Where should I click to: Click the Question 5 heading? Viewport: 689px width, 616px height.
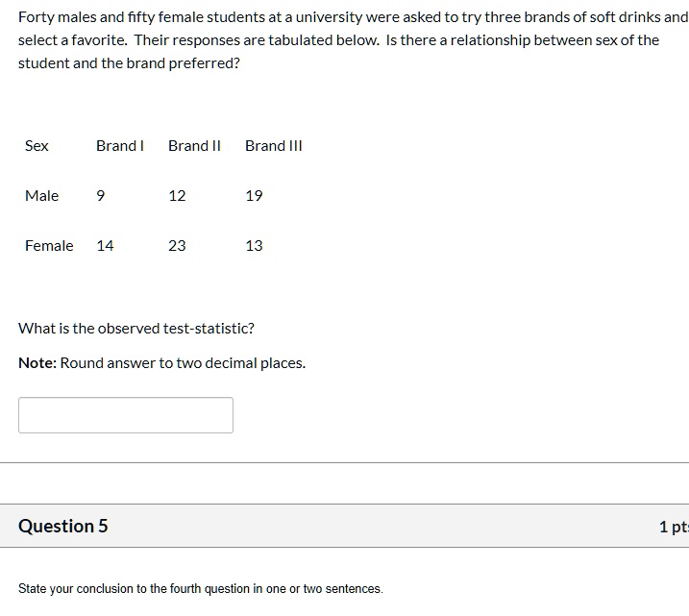[62, 526]
